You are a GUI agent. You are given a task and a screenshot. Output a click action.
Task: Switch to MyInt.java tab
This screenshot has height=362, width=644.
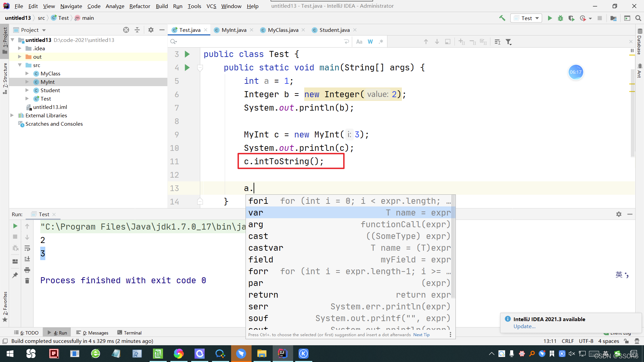coord(234,30)
